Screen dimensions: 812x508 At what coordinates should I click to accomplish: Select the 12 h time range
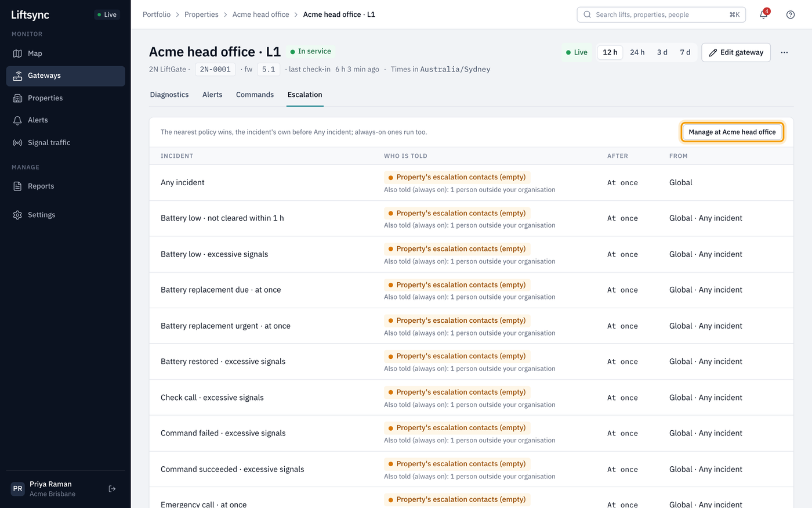click(x=610, y=52)
